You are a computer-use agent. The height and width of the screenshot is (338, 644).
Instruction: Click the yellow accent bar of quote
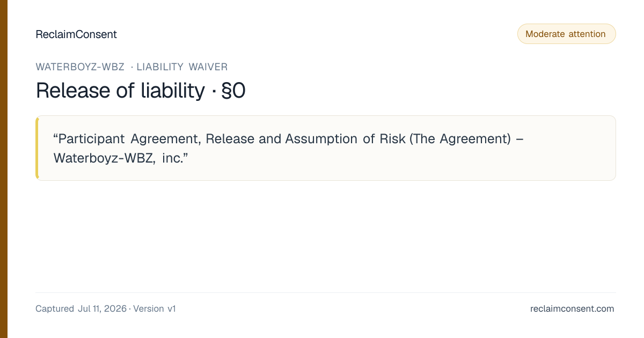pyautogui.click(x=37, y=148)
